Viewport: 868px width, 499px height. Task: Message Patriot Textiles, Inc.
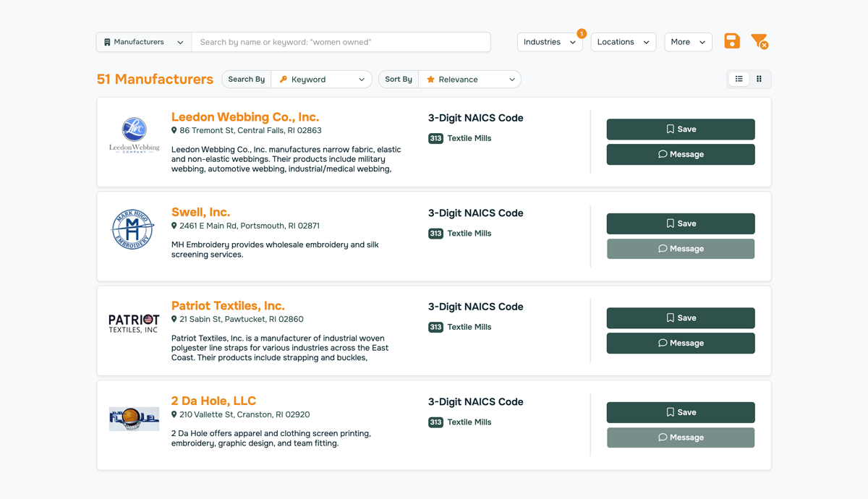coord(681,343)
